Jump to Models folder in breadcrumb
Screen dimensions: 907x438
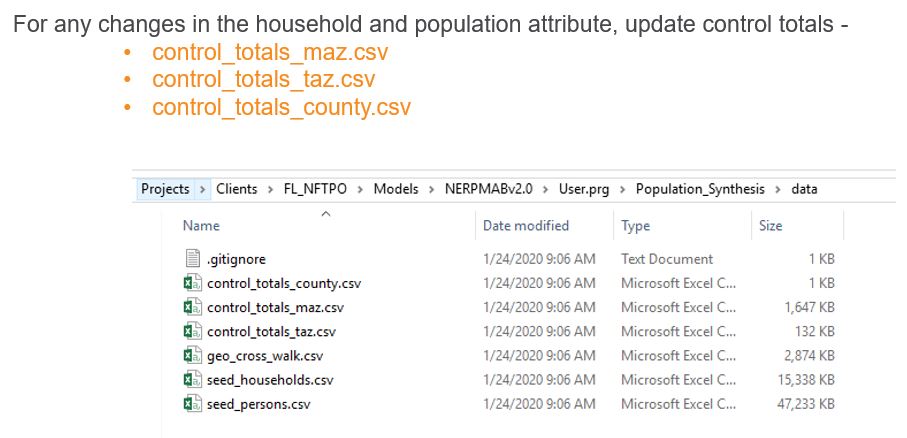[396, 189]
